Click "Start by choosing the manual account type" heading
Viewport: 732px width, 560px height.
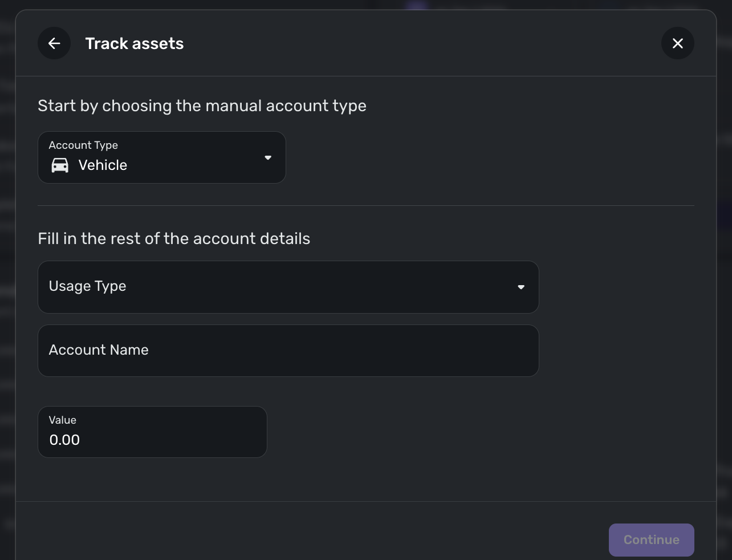(202, 106)
